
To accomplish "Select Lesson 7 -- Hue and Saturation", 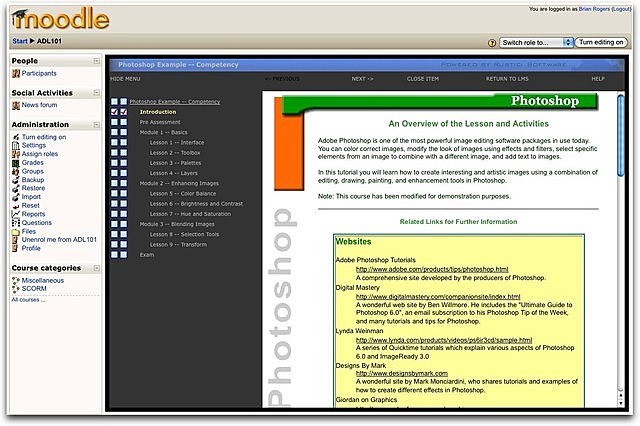I will [190, 214].
